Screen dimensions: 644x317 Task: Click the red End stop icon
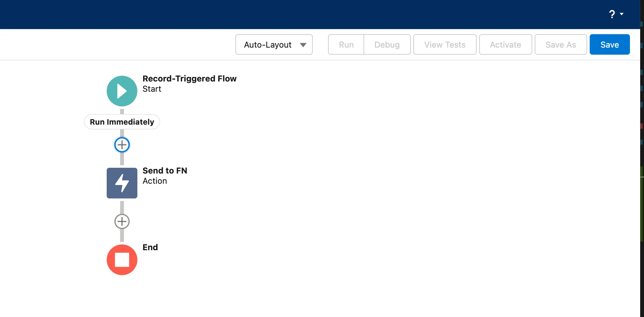pyautogui.click(x=122, y=260)
